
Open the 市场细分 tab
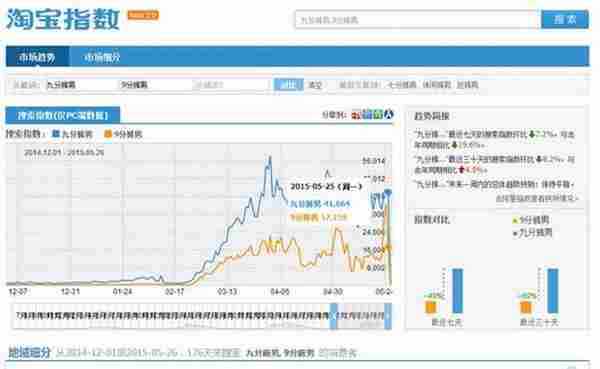(102, 57)
